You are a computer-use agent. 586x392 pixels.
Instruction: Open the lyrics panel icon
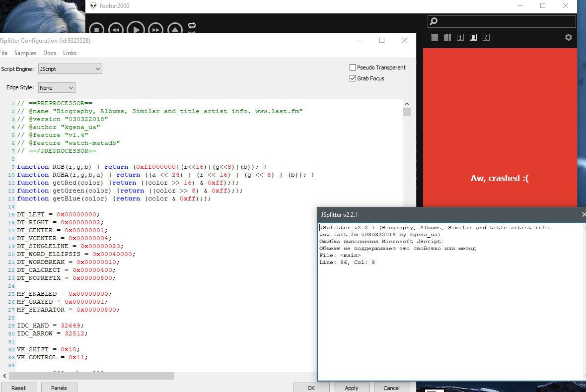(x=486, y=37)
